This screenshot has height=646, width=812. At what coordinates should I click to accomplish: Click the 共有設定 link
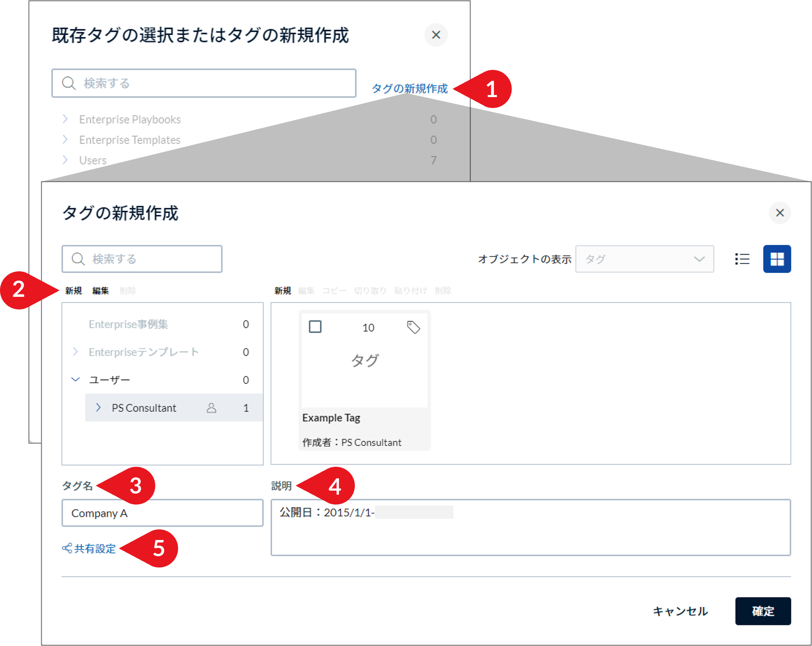(x=94, y=549)
